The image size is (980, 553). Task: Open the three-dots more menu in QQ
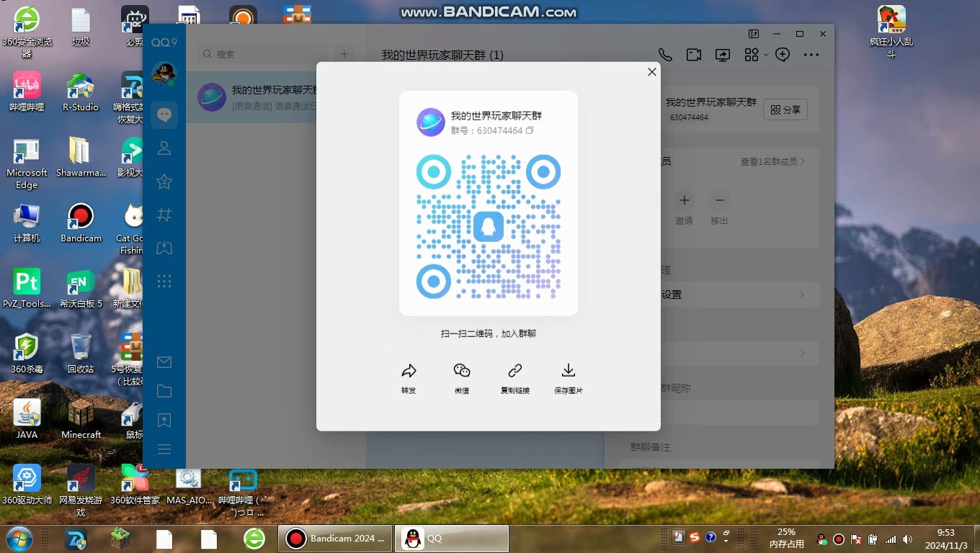pos(811,55)
